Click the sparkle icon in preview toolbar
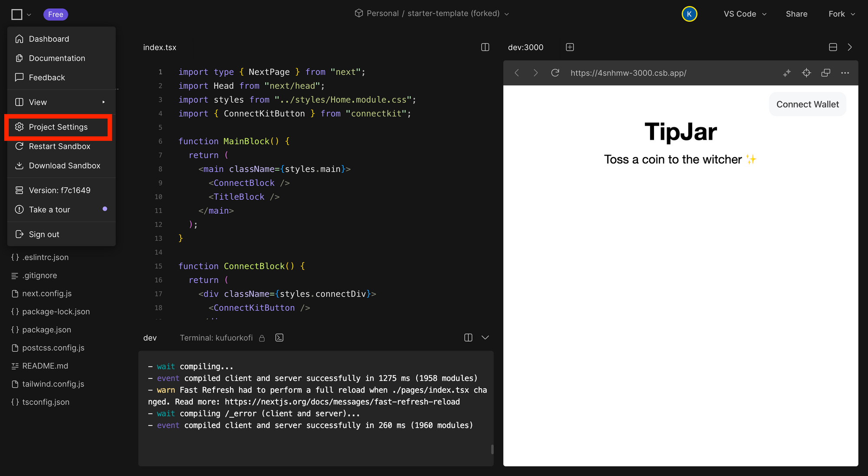The image size is (868, 476). [x=787, y=73]
